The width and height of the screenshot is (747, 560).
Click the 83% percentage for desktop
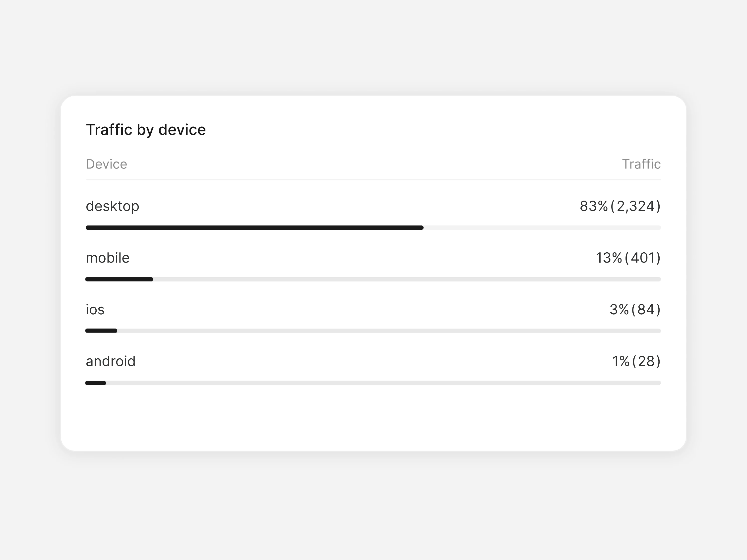click(x=594, y=206)
